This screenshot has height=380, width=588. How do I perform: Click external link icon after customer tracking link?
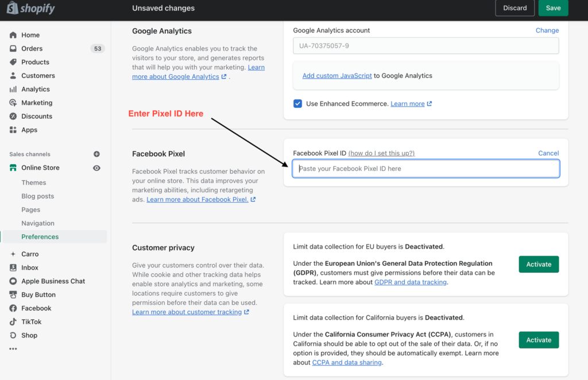coord(246,312)
